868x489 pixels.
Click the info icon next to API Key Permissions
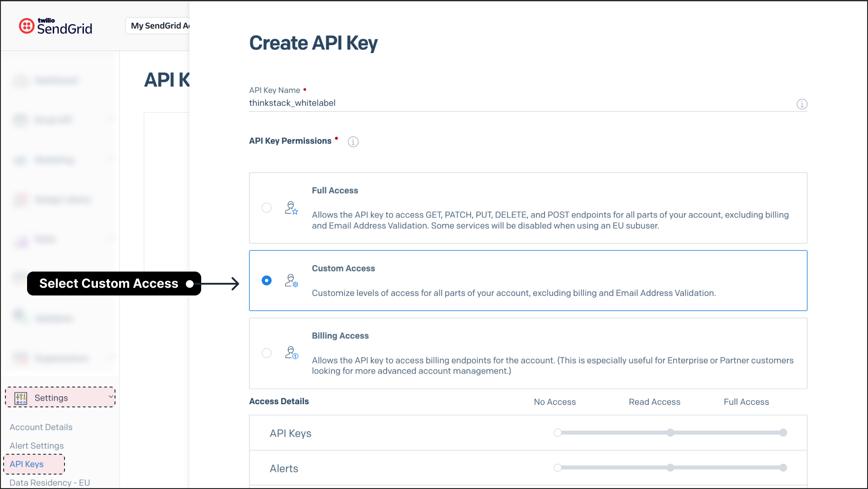point(353,142)
